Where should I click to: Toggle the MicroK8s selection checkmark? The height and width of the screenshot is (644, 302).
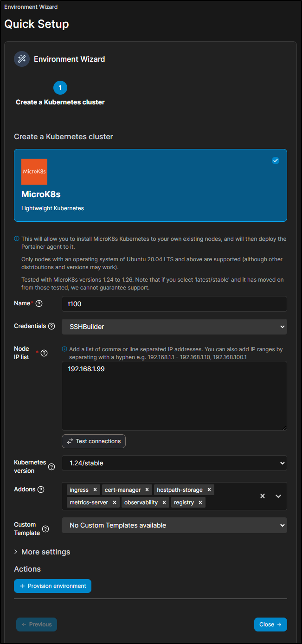coord(276,161)
